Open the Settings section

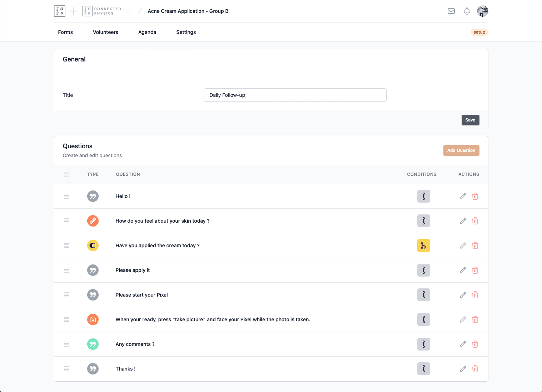[186, 32]
